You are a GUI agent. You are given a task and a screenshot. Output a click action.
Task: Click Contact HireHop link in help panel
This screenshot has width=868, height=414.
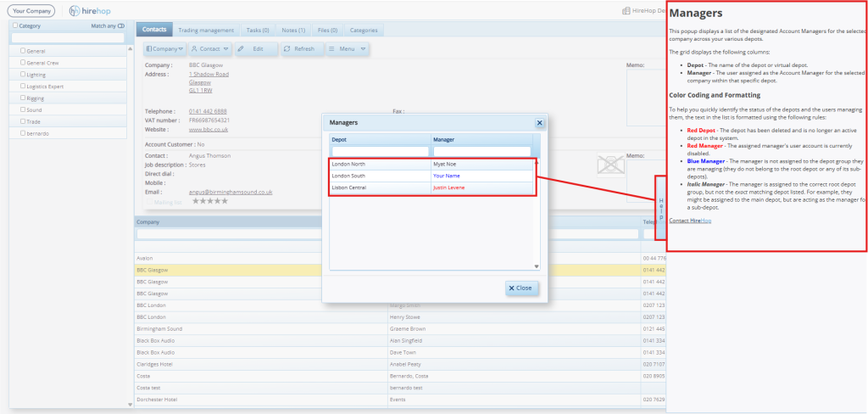pos(690,221)
